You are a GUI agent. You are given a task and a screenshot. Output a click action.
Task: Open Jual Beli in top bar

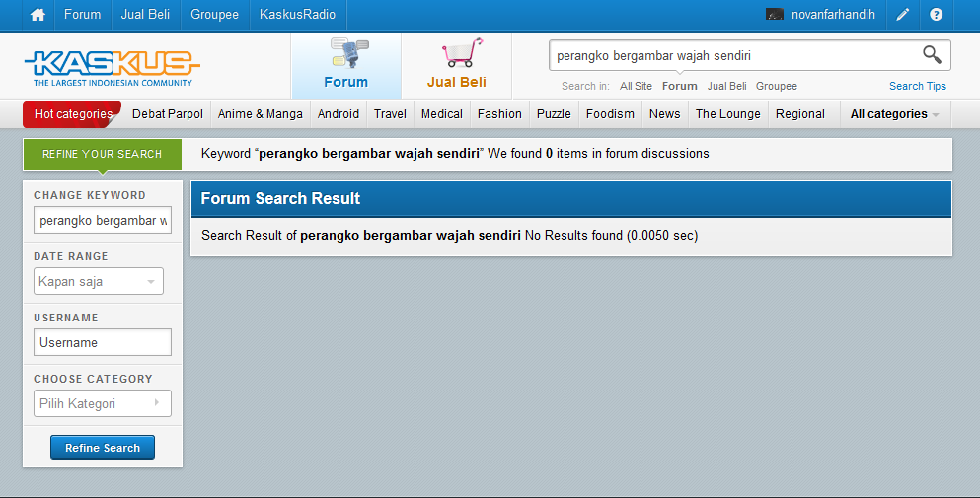(145, 15)
